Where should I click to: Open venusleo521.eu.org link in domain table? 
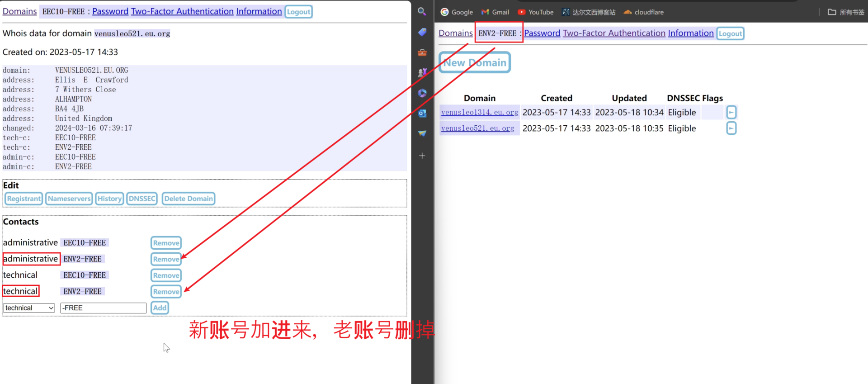[478, 128]
